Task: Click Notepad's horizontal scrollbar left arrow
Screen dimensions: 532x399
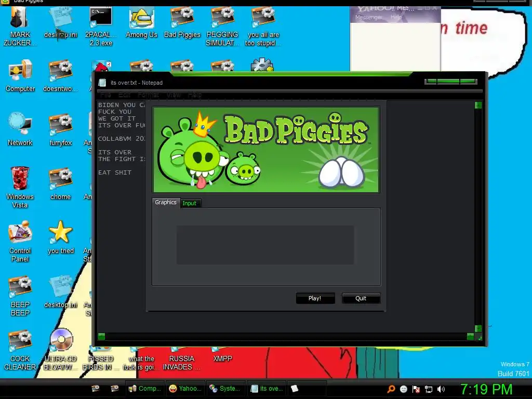Action: pos(101,336)
